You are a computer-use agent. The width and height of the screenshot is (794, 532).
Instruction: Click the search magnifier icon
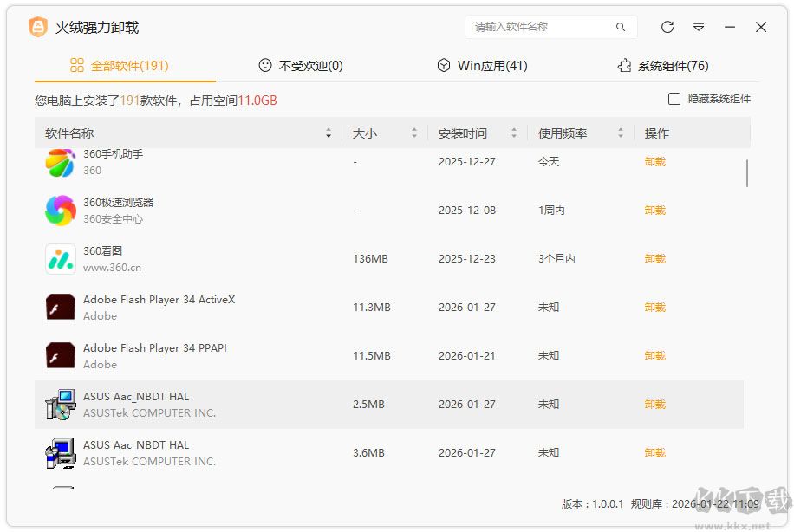tap(621, 27)
